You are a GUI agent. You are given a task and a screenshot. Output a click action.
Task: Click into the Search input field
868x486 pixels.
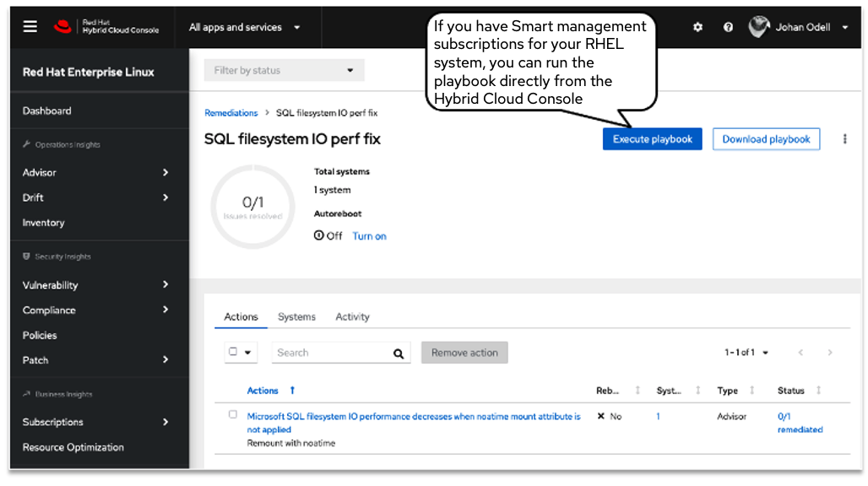(x=329, y=353)
